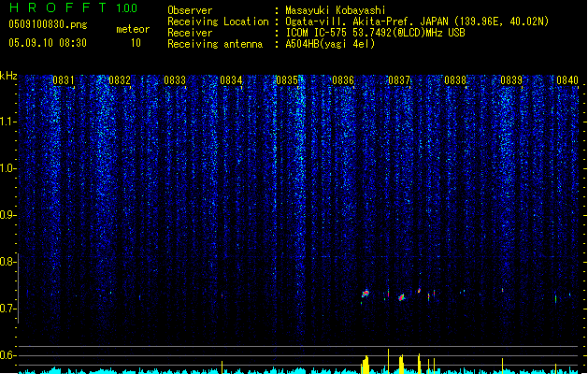Click the Receiver field label
588x374 pixels.
click(x=190, y=33)
